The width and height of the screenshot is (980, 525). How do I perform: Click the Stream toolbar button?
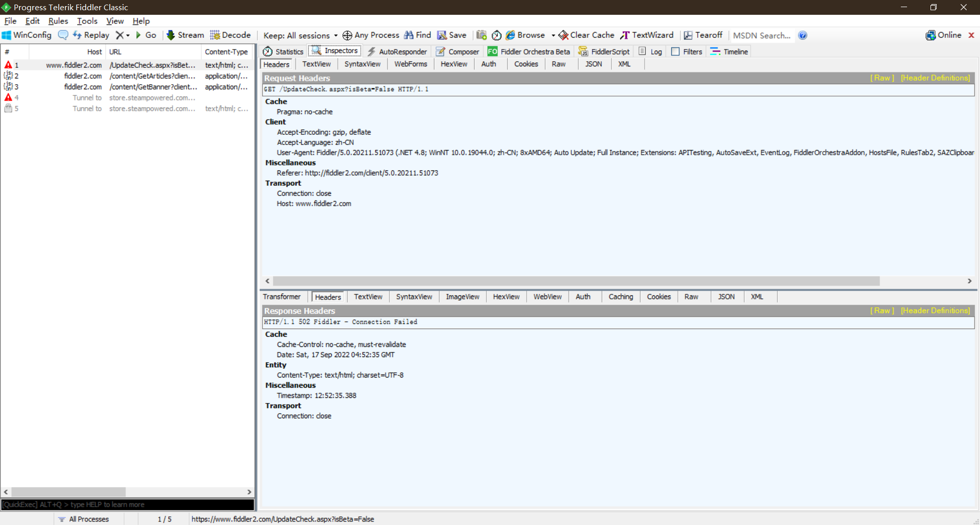pos(185,35)
